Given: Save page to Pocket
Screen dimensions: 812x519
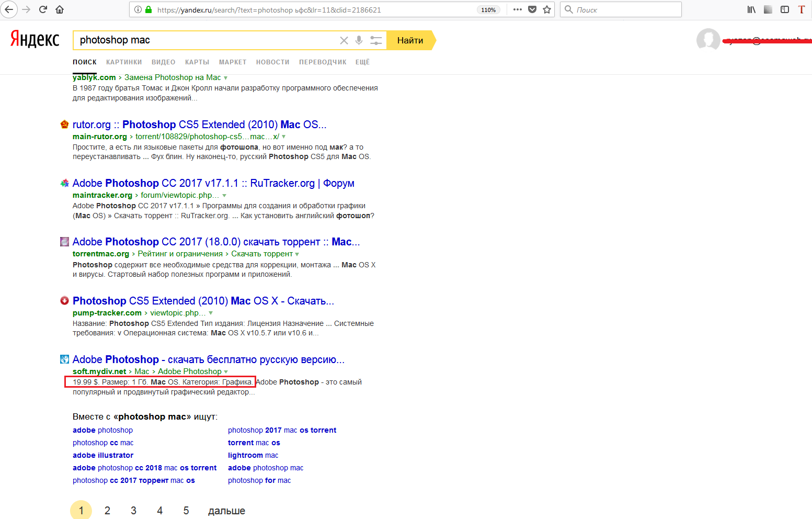Looking at the screenshot, I should [532, 9].
